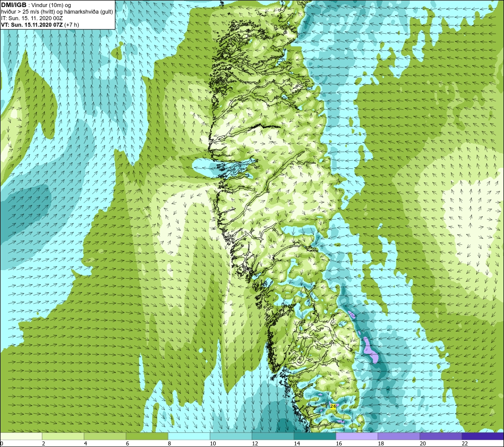
Task: Click the legend label '8'
Action: pyautogui.click(x=169, y=443)
